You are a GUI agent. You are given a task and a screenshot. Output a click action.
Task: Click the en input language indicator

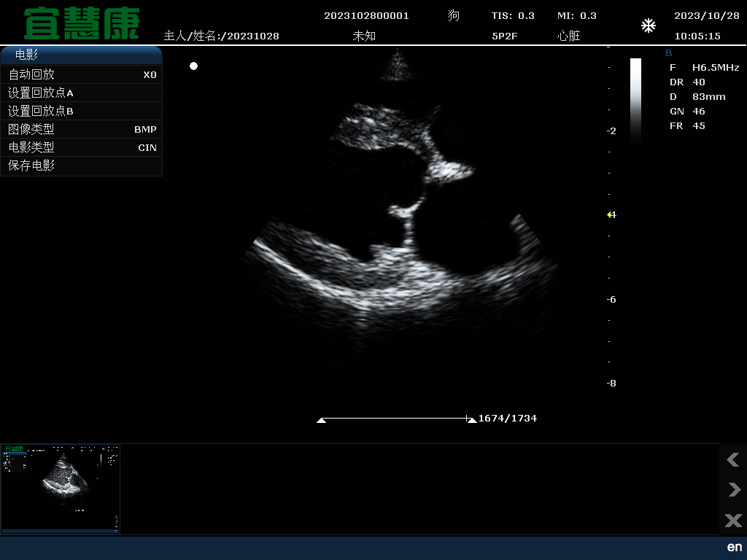click(x=734, y=547)
